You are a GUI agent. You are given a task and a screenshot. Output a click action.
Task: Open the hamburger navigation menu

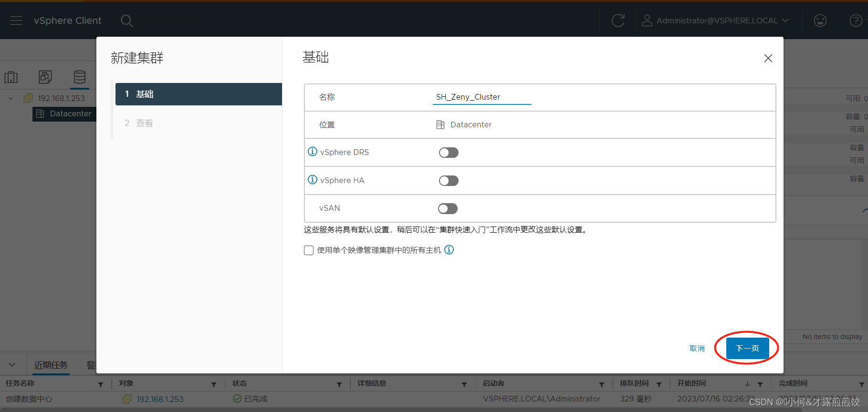[x=16, y=21]
